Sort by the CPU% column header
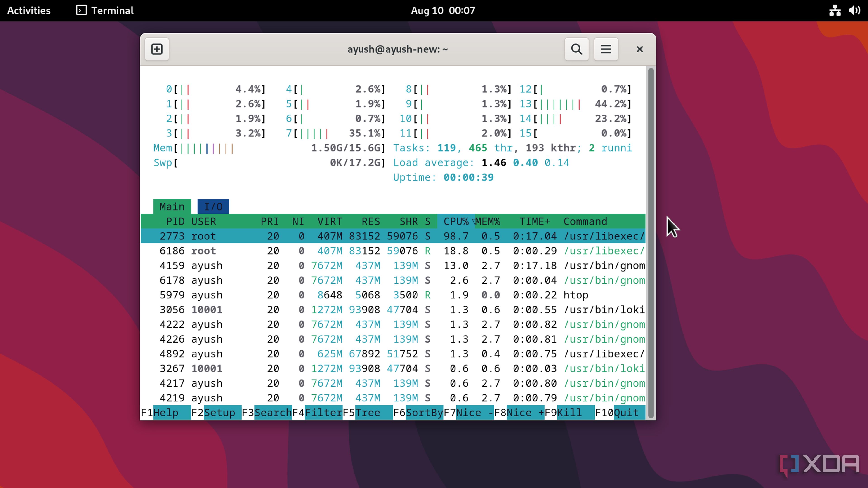 (x=455, y=221)
